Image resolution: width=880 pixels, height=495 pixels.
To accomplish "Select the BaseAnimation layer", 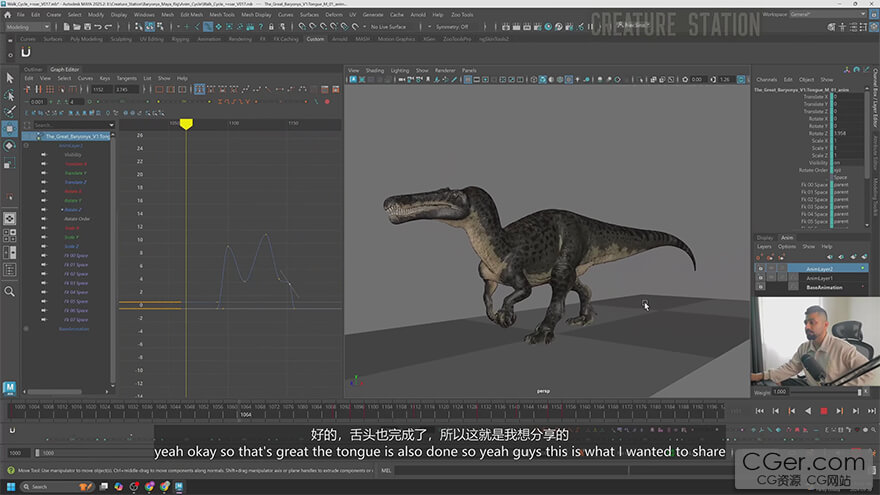I will pyautogui.click(x=824, y=287).
